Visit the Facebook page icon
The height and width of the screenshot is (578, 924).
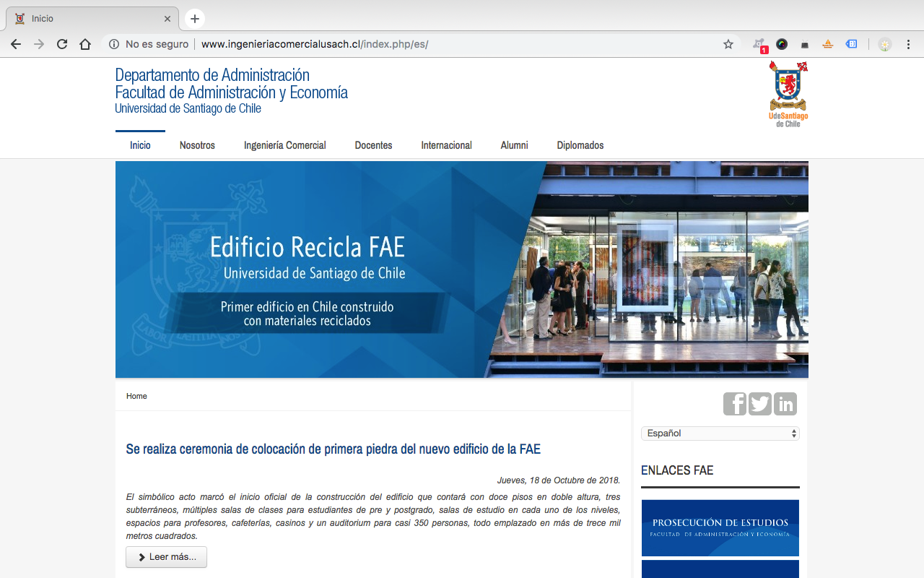pos(735,404)
